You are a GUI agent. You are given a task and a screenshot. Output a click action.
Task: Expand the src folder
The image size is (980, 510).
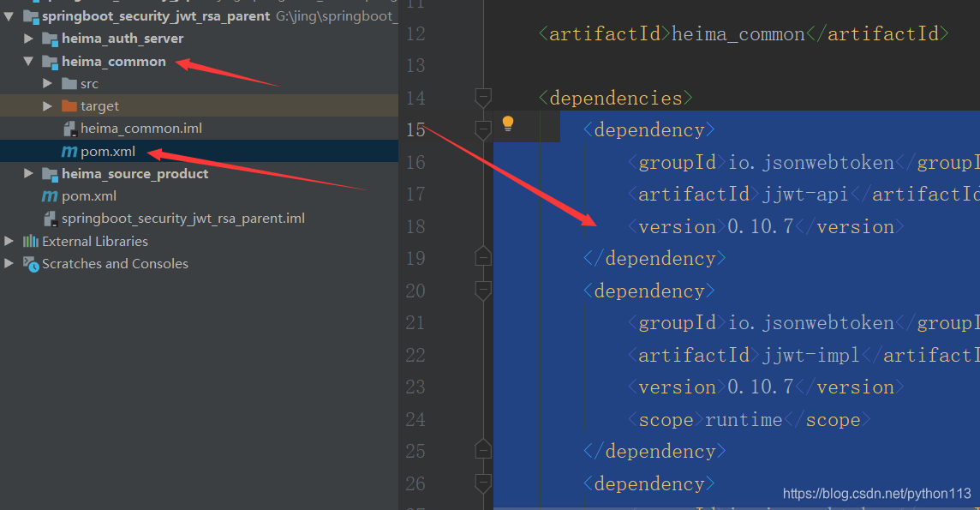click(x=47, y=83)
